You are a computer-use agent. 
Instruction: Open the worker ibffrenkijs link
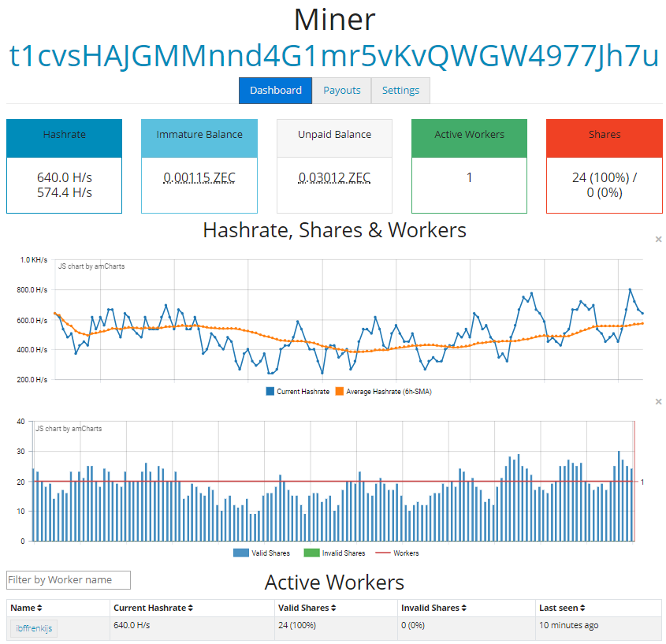coord(34,628)
